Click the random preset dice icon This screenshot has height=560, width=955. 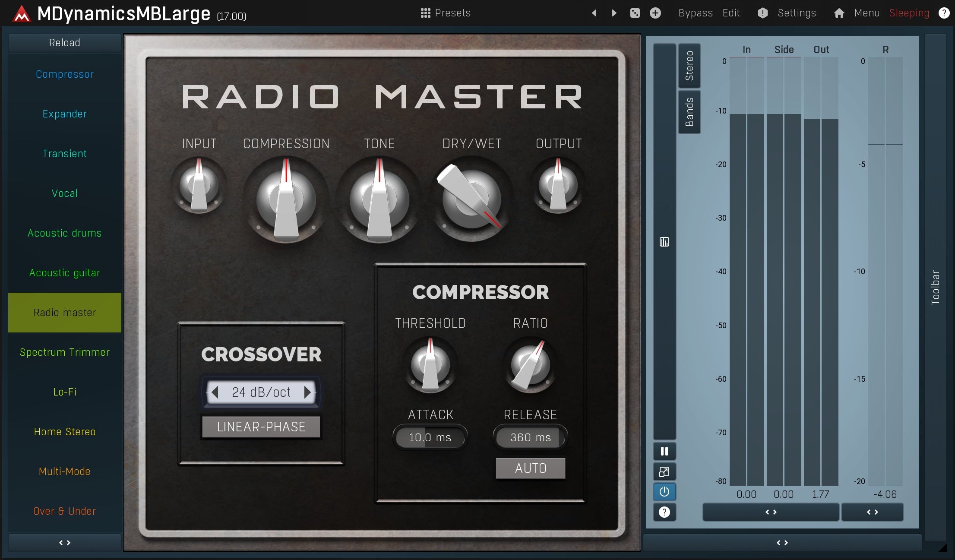(x=635, y=13)
